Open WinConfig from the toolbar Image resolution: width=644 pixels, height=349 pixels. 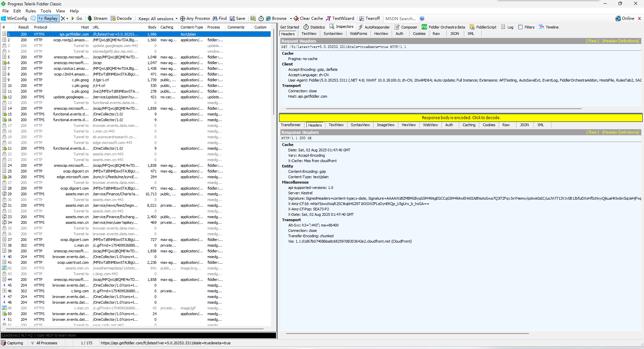(14, 18)
